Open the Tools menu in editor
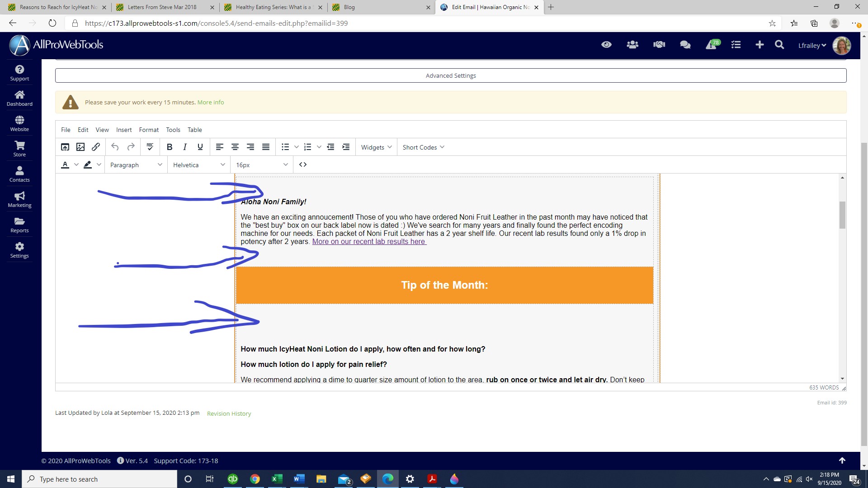Viewport: 868px width, 488px height. 173,130
